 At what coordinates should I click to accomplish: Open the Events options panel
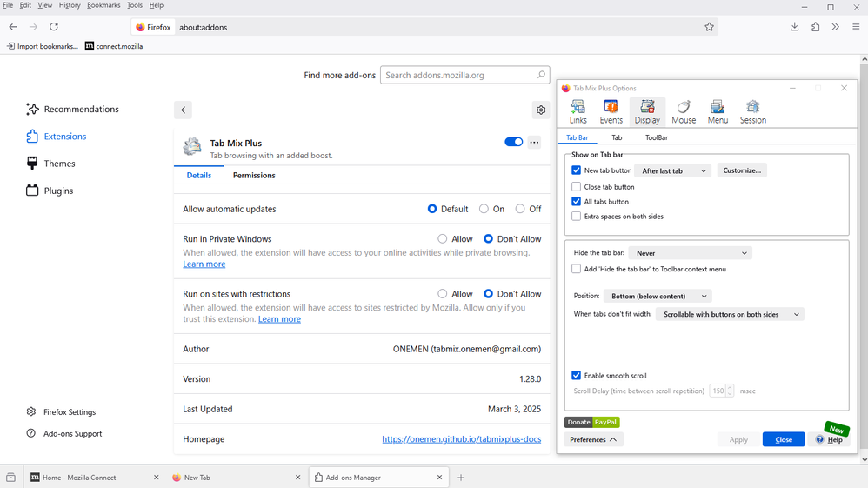coord(611,111)
